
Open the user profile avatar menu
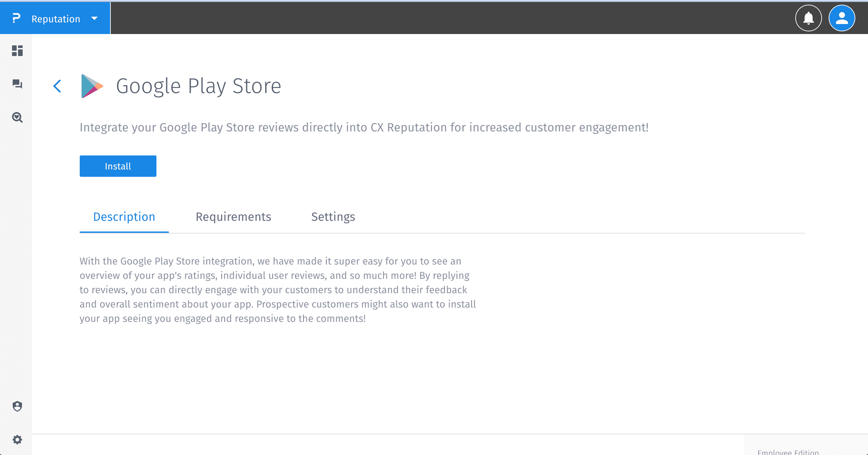(841, 18)
